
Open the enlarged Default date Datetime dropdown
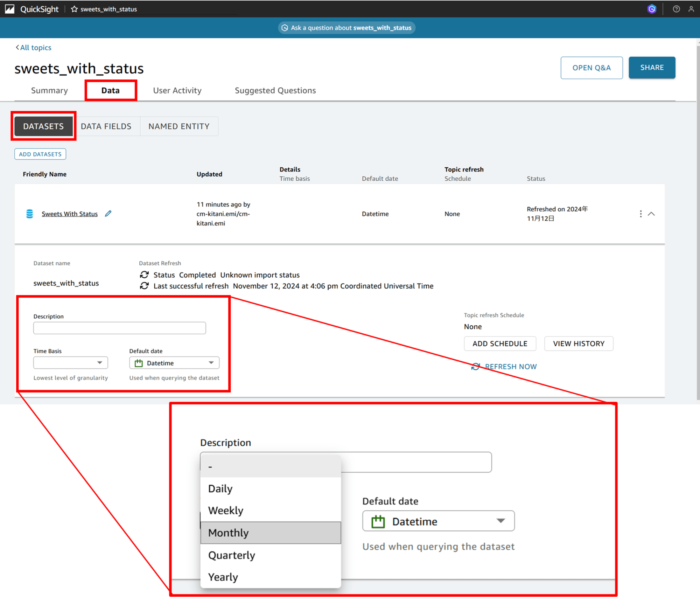(x=438, y=521)
